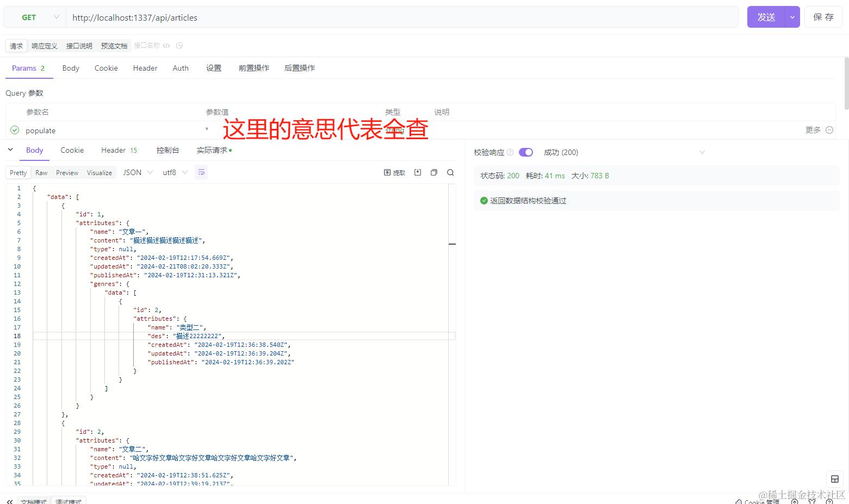Image resolution: width=849 pixels, height=504 pixels.
Task: Click the purple 发送 send button
Action: click(x=766, y=17)
